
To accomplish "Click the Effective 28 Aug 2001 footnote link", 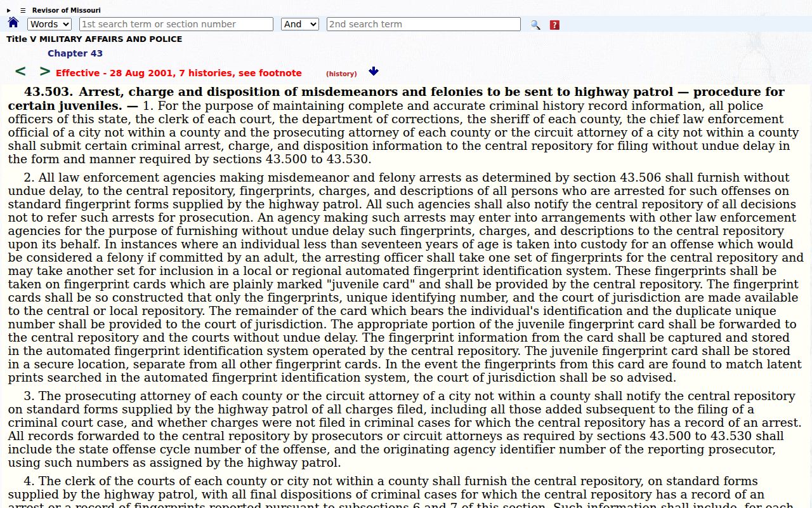I will tap(179, 73).
